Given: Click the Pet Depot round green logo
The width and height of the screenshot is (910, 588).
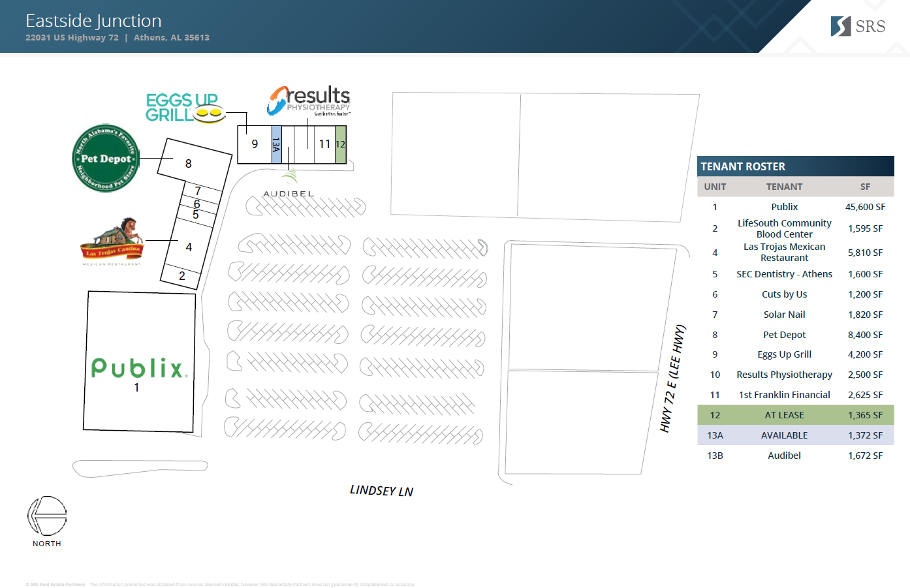Looking at the screenshot, I should pos(106,159).
